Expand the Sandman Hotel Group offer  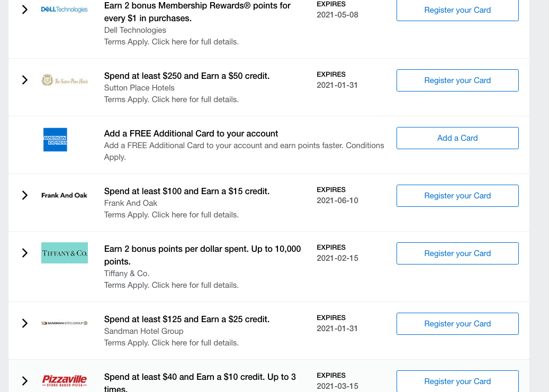pos(24,323)
